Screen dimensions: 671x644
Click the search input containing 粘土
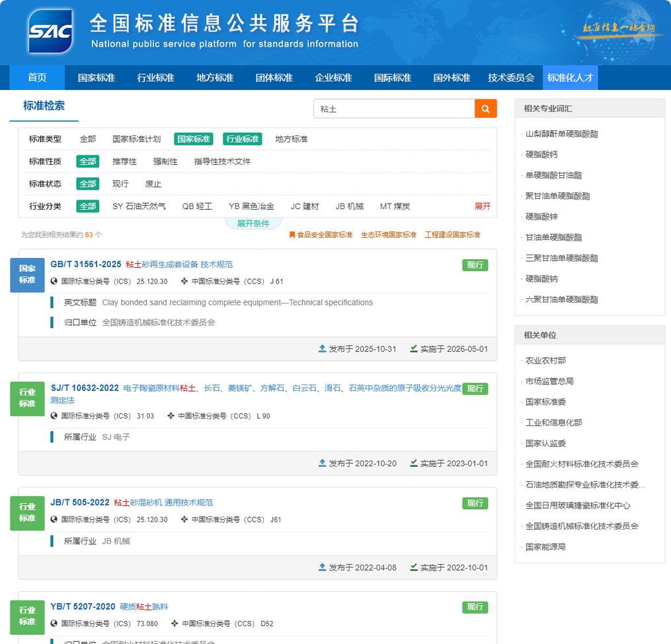(x=394, y=108)
